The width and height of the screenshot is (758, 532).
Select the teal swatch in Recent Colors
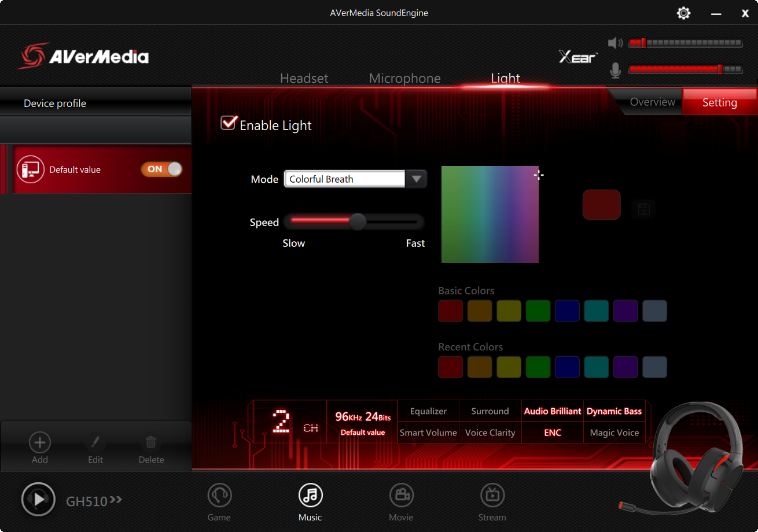(597, 367)
